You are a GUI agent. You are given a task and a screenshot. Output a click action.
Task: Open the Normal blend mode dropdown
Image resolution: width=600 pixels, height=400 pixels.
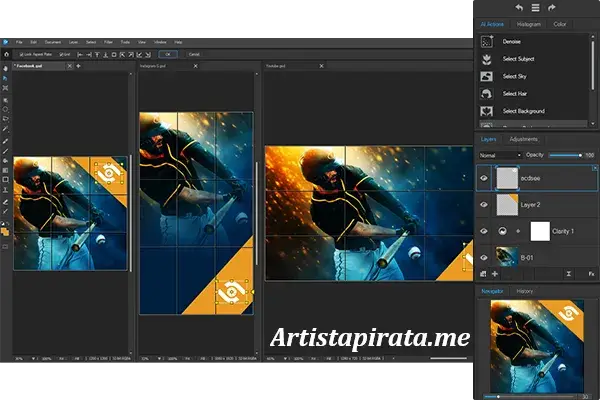click(x=500, y=155)
